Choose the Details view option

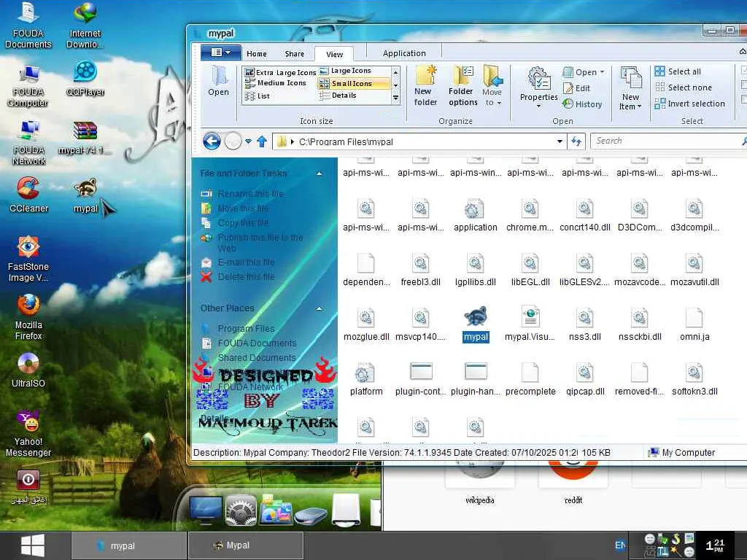coord(344,96)
